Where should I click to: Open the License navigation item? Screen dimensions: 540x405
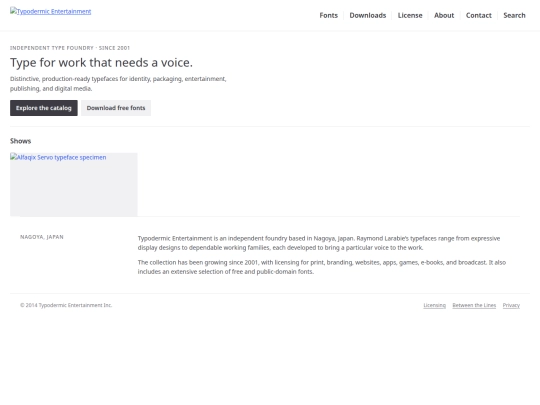(x=410, y=15)
